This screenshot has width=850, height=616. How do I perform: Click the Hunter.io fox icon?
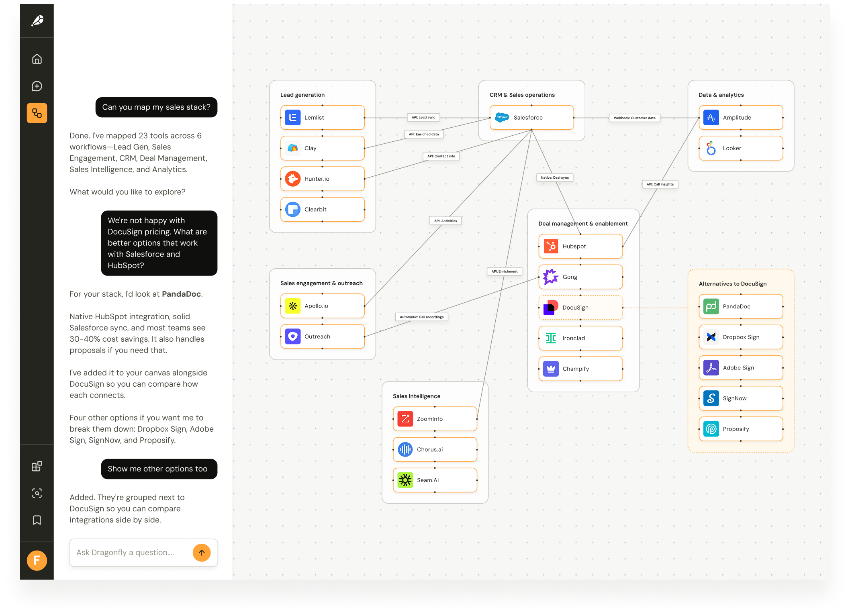293,179
